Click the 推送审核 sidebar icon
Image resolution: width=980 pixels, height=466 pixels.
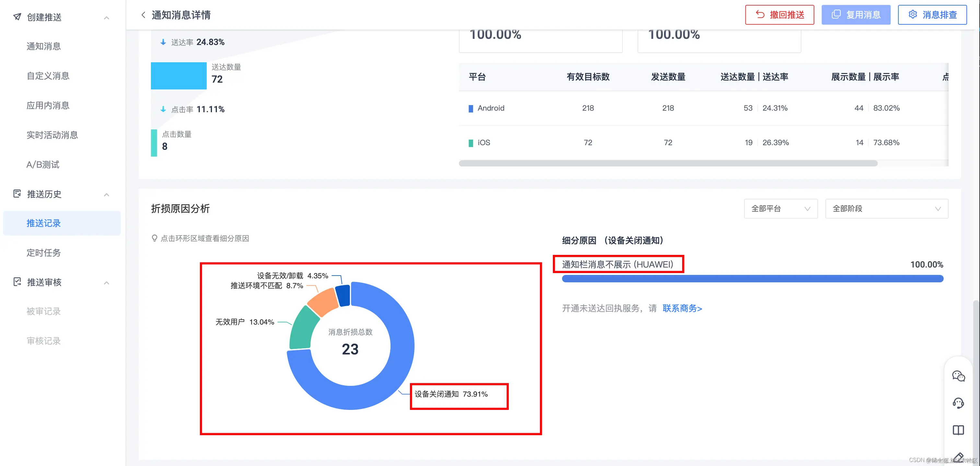pyautogui.click(x=17, y=282)
